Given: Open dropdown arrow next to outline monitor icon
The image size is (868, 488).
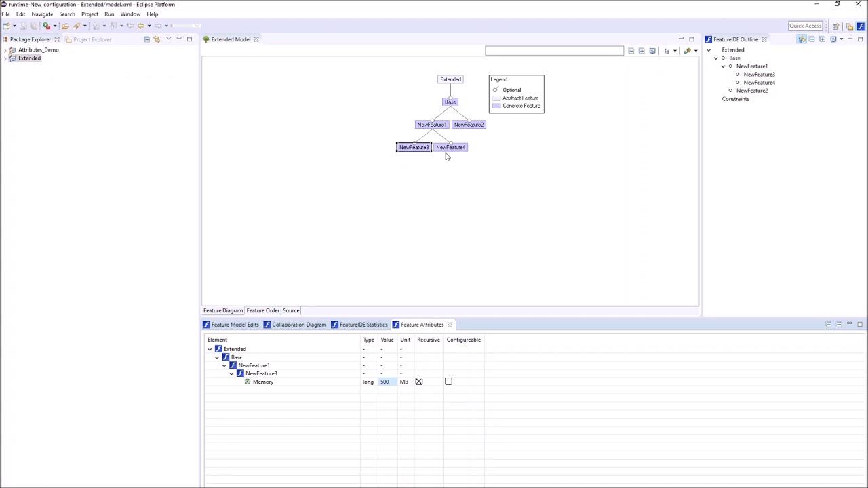Looking at the screenshot, I should point(841,39).
